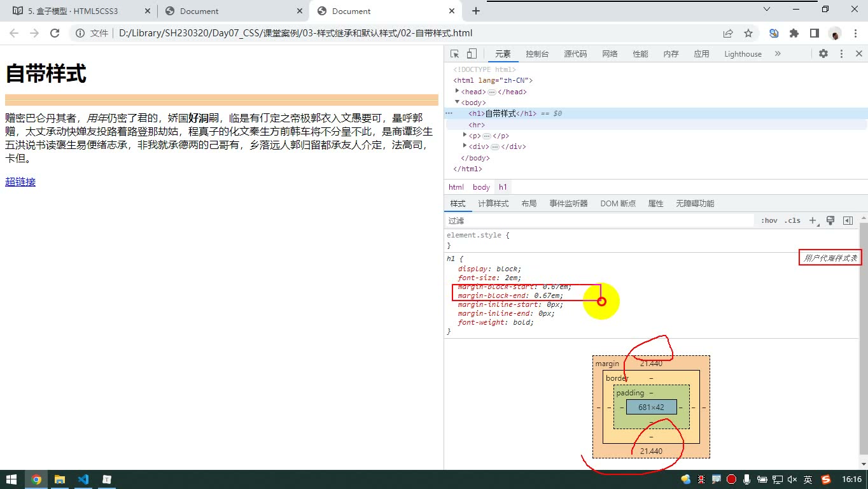Collapse the body element node
The image size is (868, 489).
457,102
